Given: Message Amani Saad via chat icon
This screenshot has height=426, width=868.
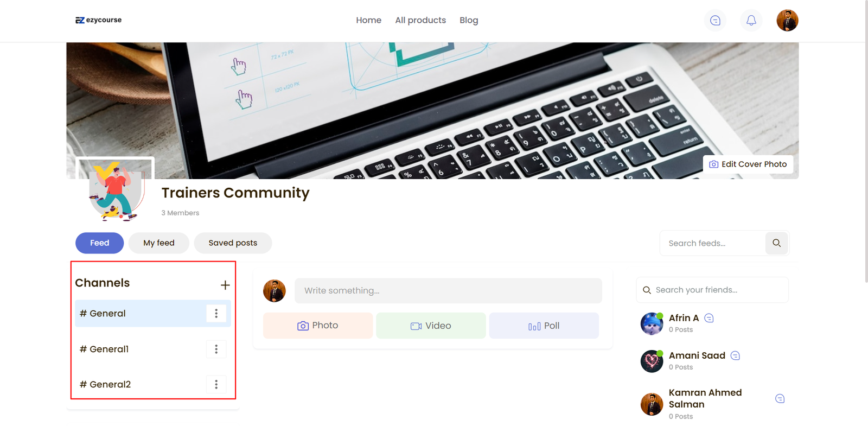Looking at the screenshot, I should (x=735, y=355).
